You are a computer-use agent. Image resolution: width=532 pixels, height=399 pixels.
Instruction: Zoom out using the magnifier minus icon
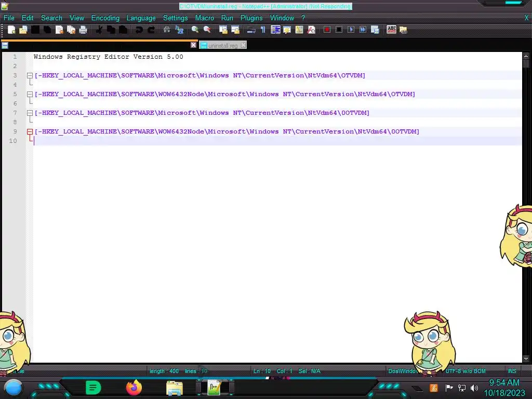pos(207,30)
